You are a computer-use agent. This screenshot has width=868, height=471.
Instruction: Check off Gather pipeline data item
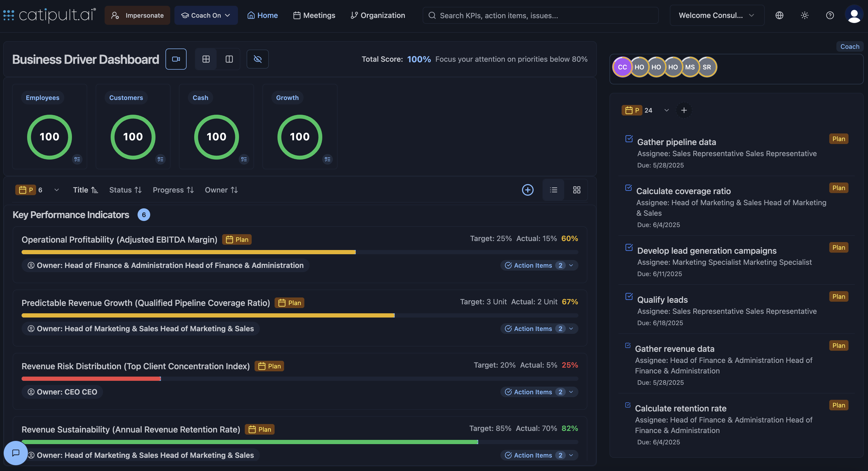pyautogui.click(x=629, y=138)
